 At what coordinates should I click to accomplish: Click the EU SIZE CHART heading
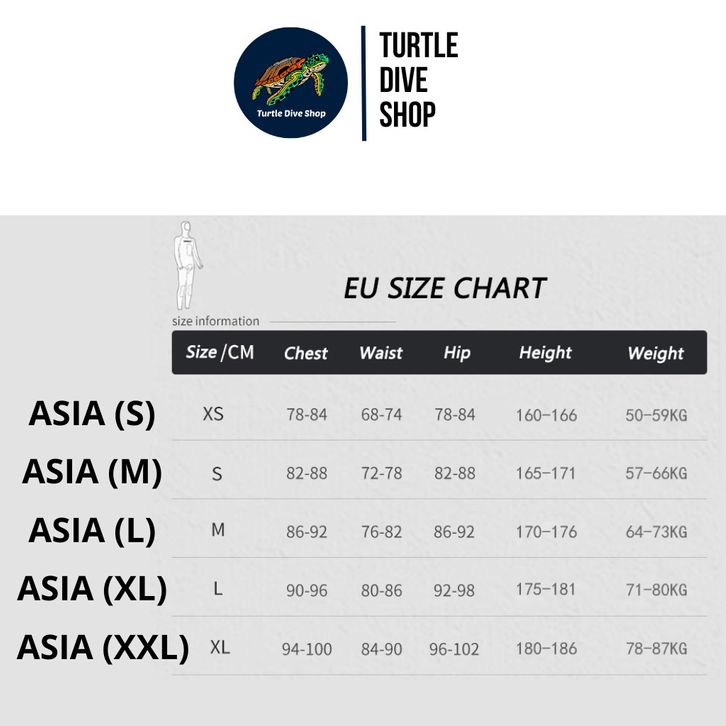point(445,288)
